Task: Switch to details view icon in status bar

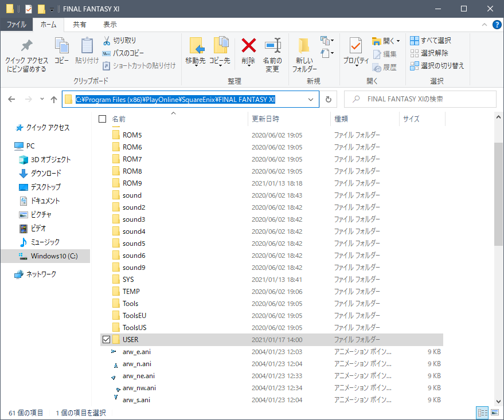Action: [482, 413]
